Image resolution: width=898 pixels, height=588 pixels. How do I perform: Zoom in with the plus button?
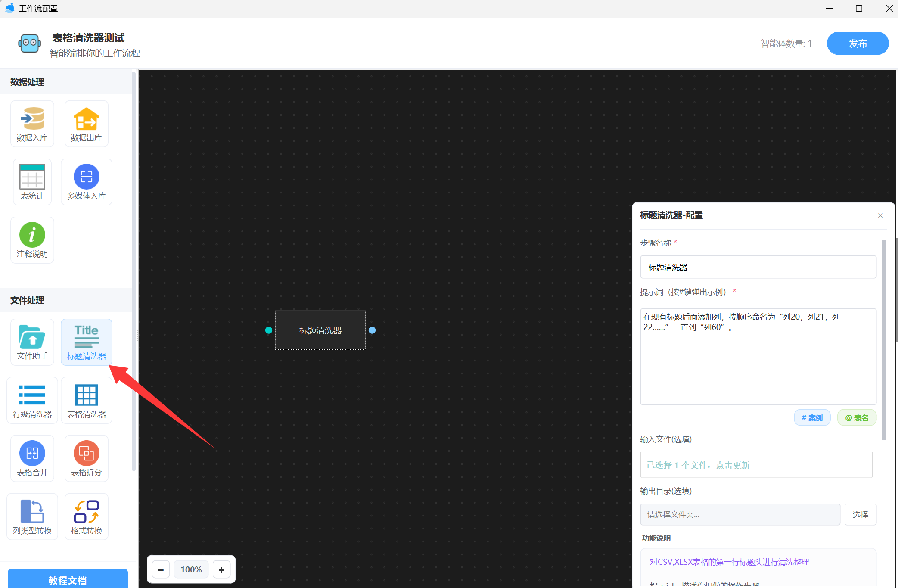221,569
